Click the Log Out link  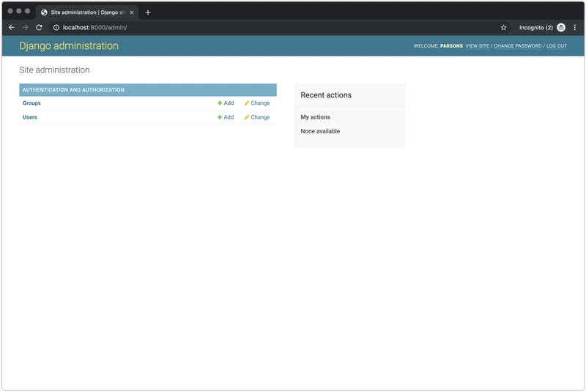[557, 46]
